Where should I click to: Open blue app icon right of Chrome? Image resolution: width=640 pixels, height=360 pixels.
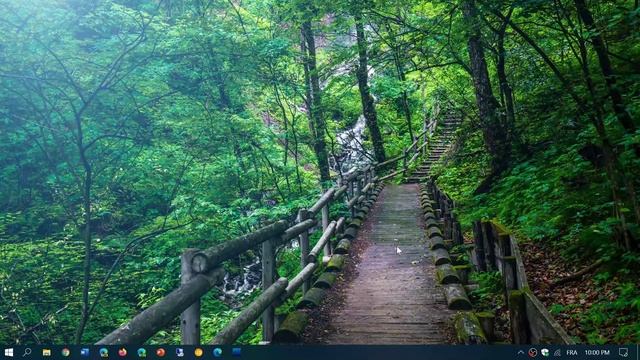84,352
